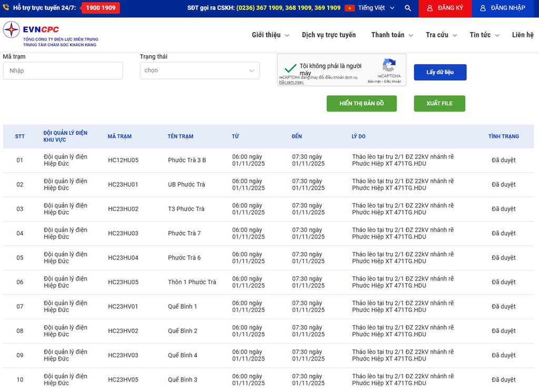Screen dimensions: 539x392
Task: Click the Vietnam flag language icon
Action: tap(350, 8)
